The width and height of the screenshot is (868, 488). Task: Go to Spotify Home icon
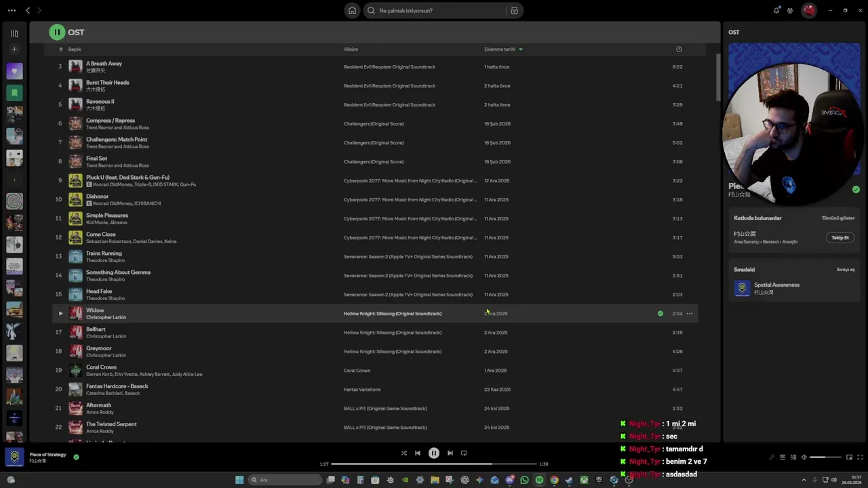352,10
